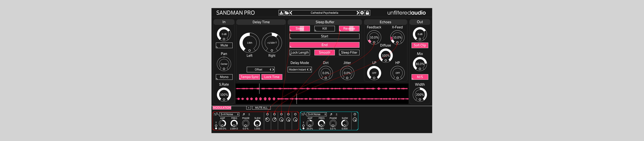The width and height of the screenshot is (644, 141).
Task: Open the Offset selector under Delay Time
Action: (x=260, y=69)
